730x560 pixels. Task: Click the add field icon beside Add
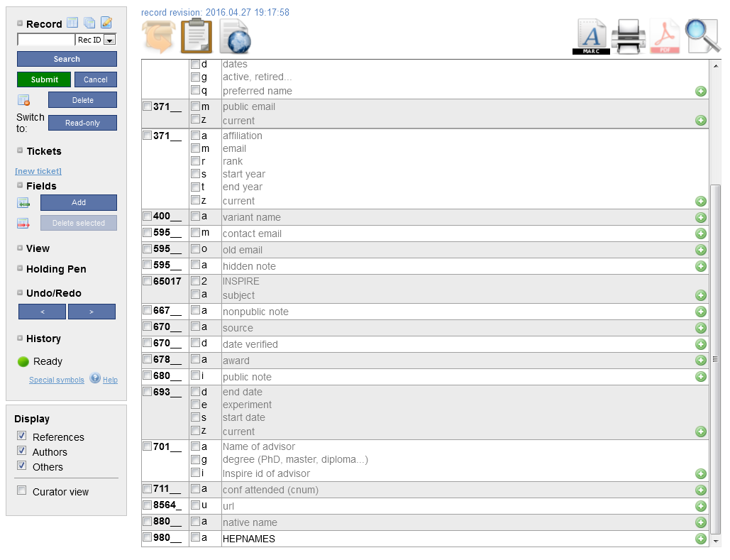click(x=23, y=203)
